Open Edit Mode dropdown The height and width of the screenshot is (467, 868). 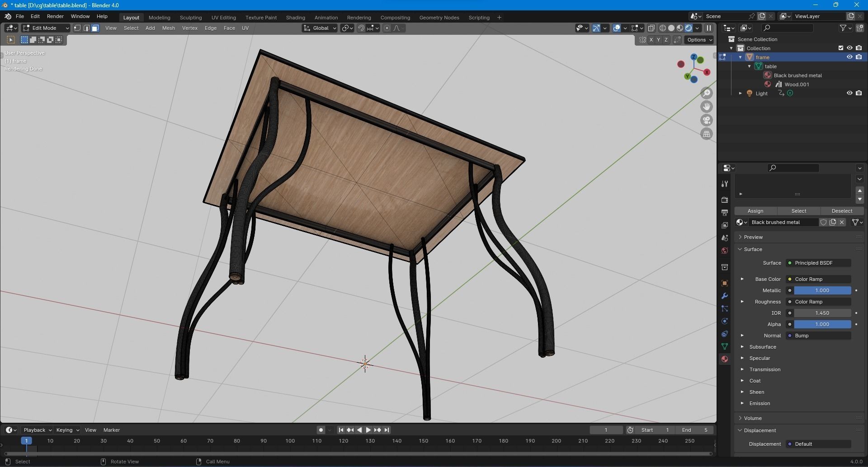point(46,28)
